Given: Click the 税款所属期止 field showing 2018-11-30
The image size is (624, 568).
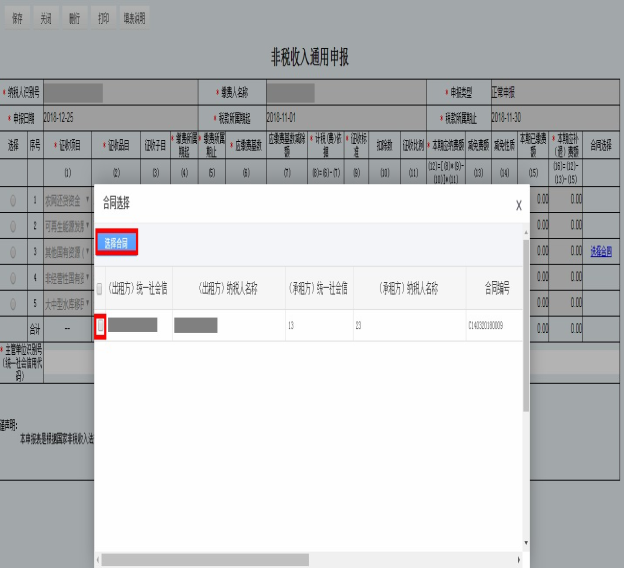Looking at the screenshot, I should point(555,118).
